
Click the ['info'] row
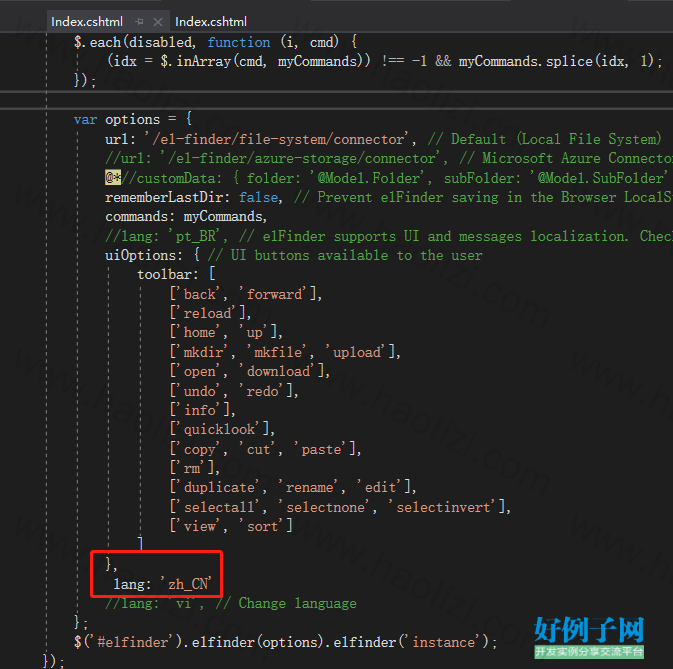coord(202,410)
